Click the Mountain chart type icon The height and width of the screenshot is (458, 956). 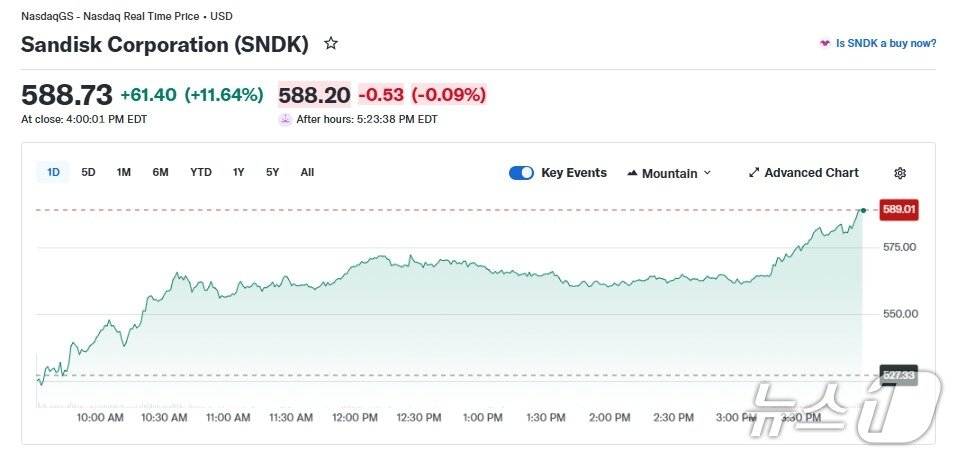click(632, 173)
